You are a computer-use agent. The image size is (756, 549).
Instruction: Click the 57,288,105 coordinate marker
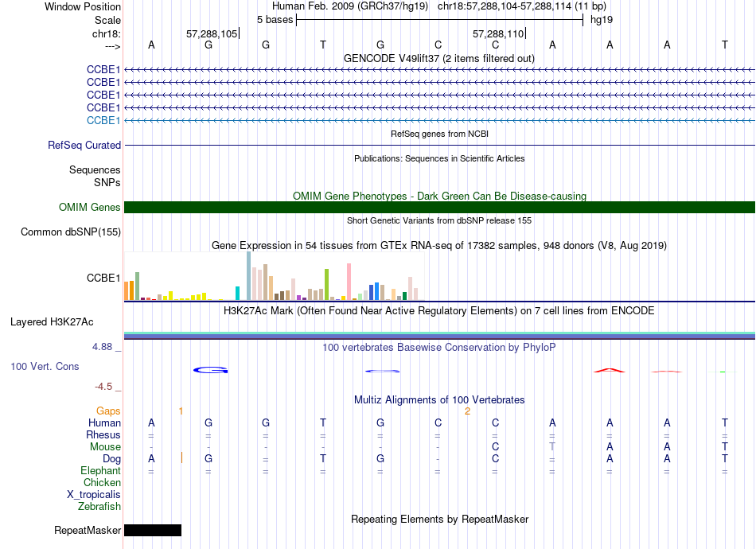point(212,33)
